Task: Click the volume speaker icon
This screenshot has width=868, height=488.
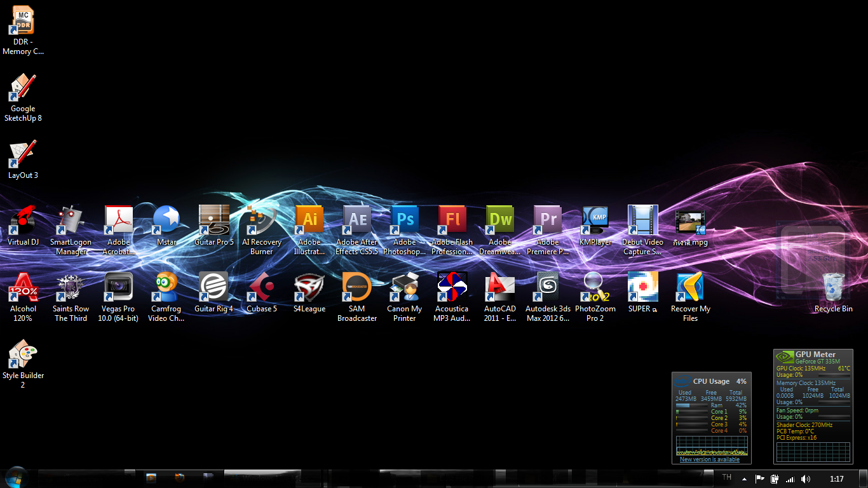Action: point(806,478)
